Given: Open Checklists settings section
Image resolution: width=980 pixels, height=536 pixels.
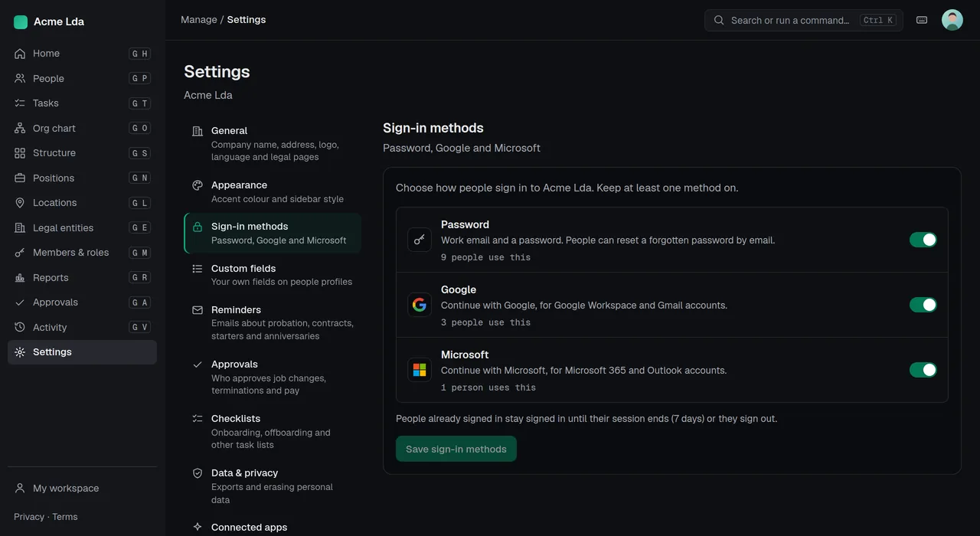Looking at the screenshot, I should click(273, 431).
